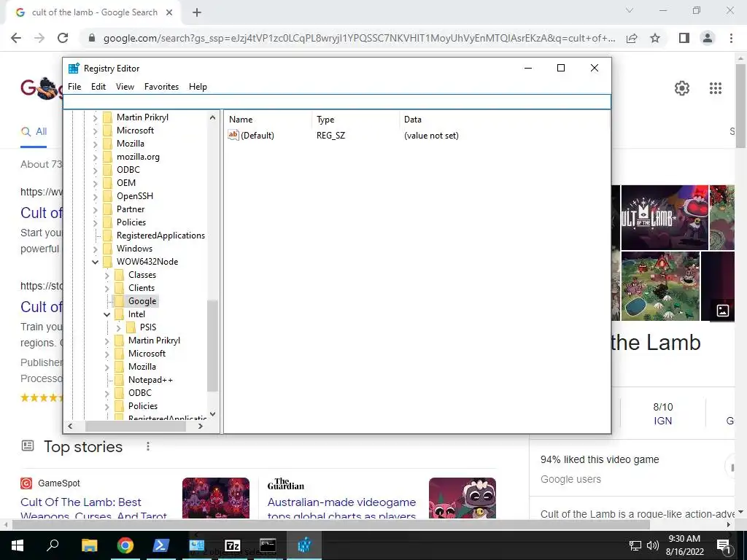Screen dimensions: 747x560
Task: Open Chrome side panel
Action: click(684, 38)
